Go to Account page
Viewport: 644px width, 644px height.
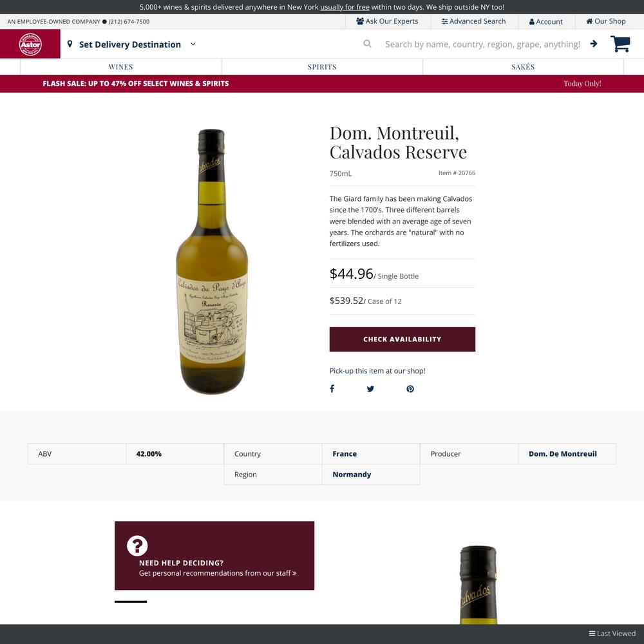546,22
